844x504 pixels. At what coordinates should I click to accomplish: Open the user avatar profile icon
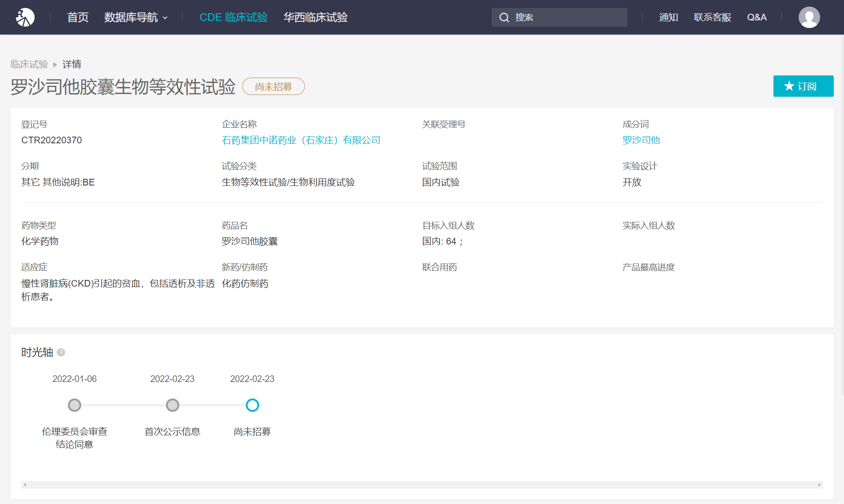[x=809, y=17]
